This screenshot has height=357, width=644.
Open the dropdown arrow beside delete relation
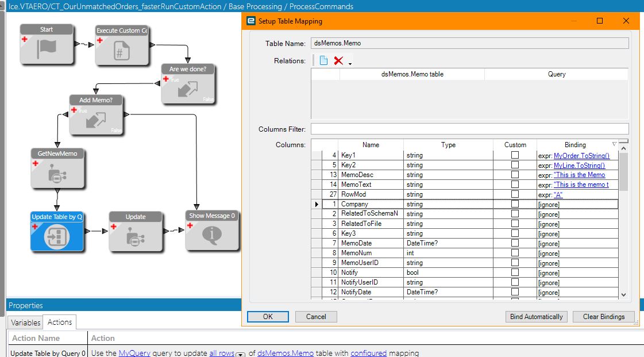tap(350, 63)
